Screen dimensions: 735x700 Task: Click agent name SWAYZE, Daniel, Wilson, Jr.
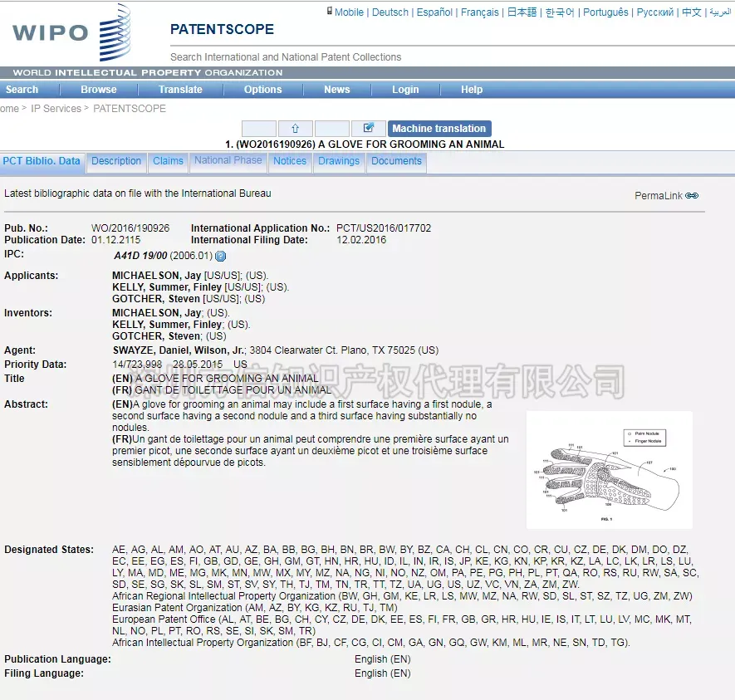click(179, 350)
